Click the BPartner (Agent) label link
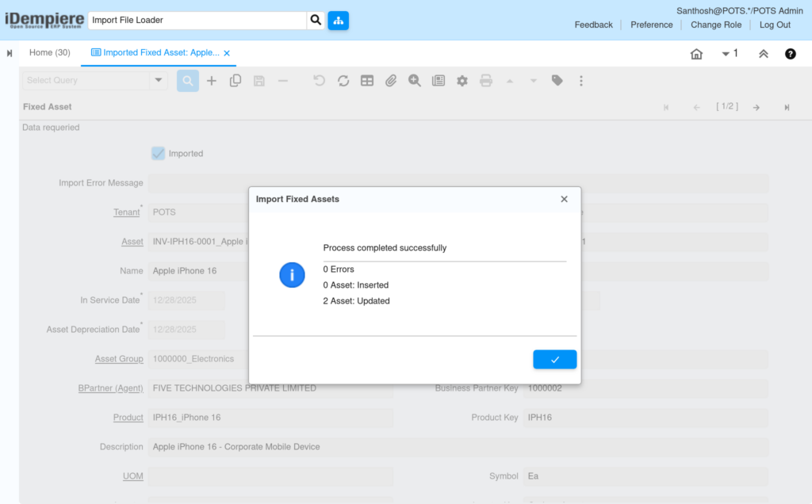 point(110,388)
